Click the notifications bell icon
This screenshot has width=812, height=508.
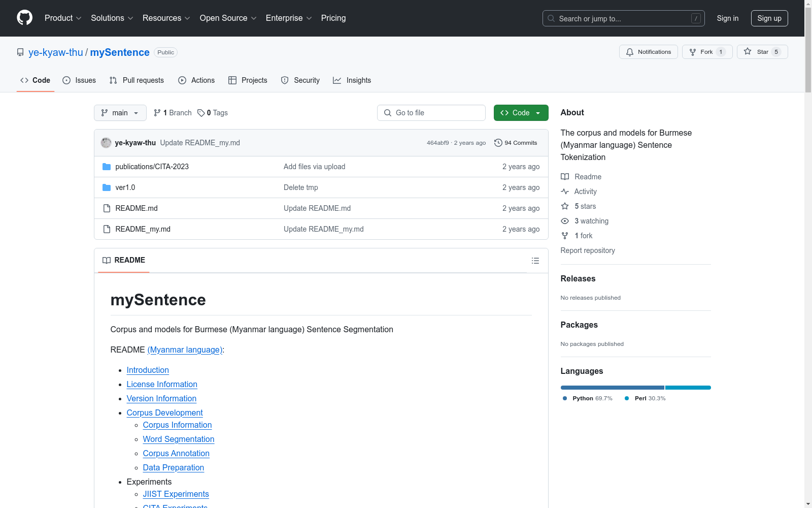(x=630, y=52)
